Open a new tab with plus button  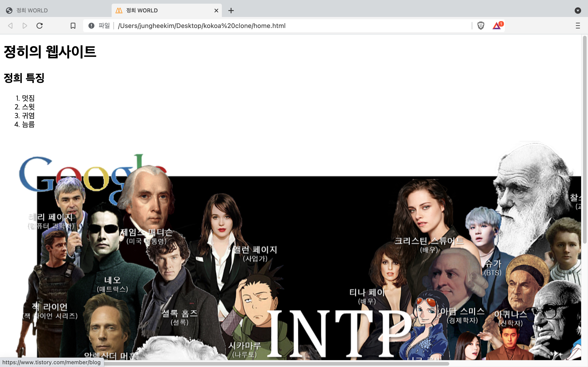tap(231, 11)
